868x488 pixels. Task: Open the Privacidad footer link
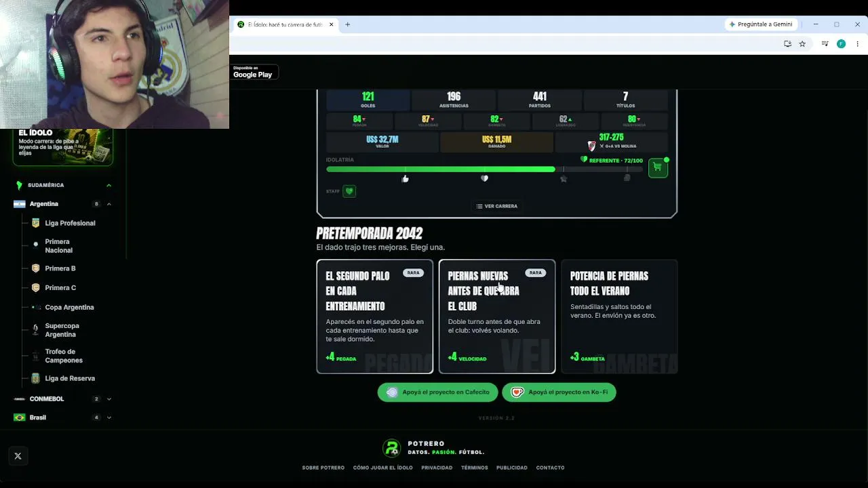(x=437, y=468)
